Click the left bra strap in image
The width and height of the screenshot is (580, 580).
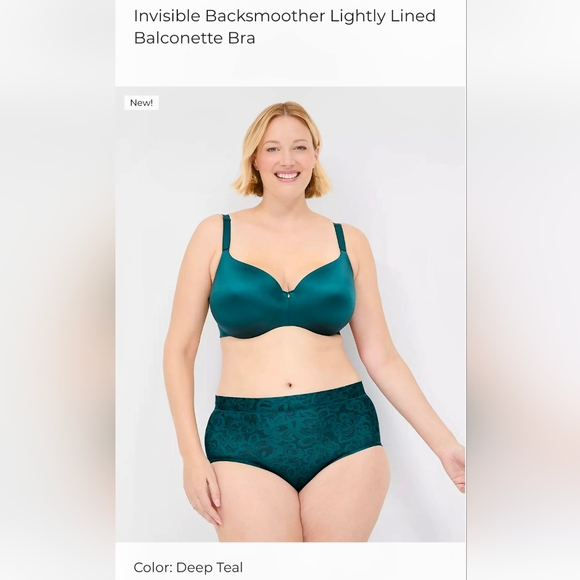coord(227,233)
